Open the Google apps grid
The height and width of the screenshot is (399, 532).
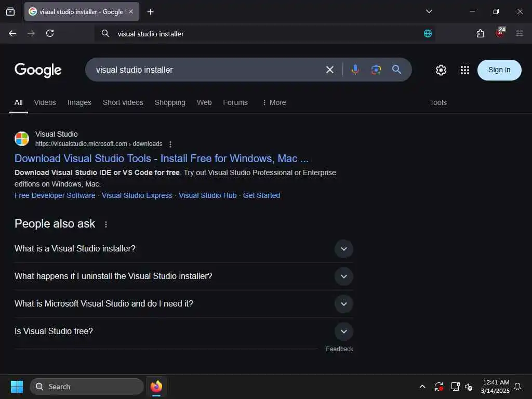[x=465, y=70]
